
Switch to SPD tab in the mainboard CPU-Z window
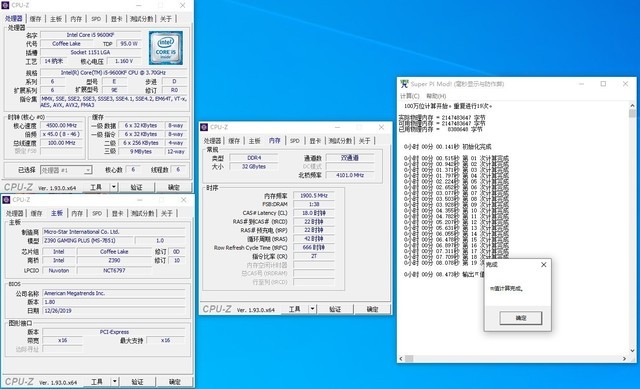coord(97,213)
